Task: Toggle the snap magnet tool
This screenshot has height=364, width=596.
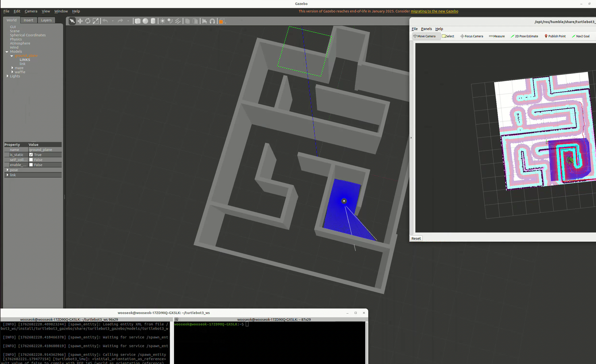Action: coord(212,21)
